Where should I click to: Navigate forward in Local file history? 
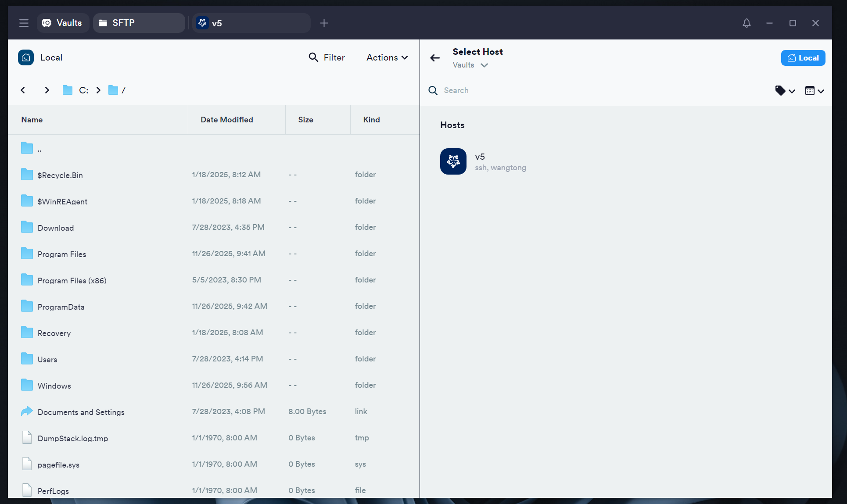point(47,90)
